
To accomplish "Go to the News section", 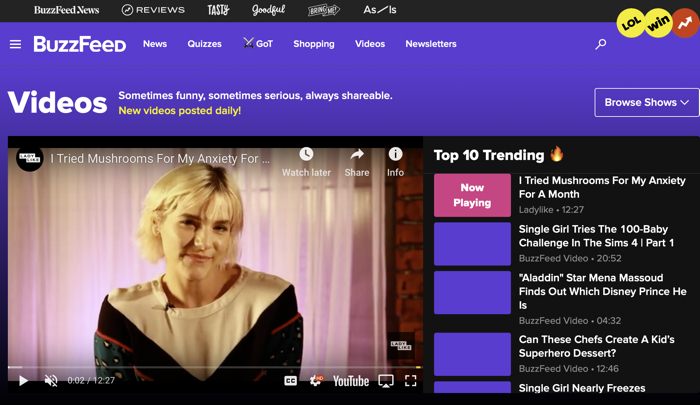I will (155, 44).
